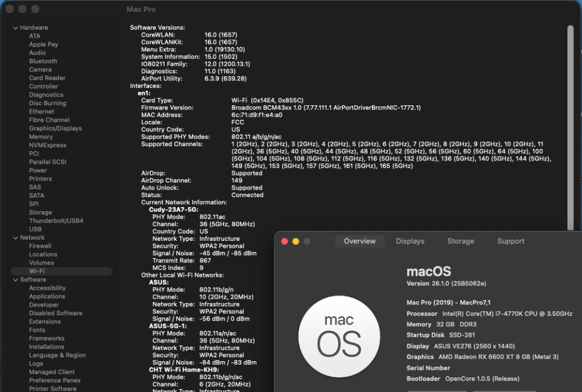This screenshot has height=392, width=582.
Task: Select Controller in the sidebar
Action: point(44,87)
